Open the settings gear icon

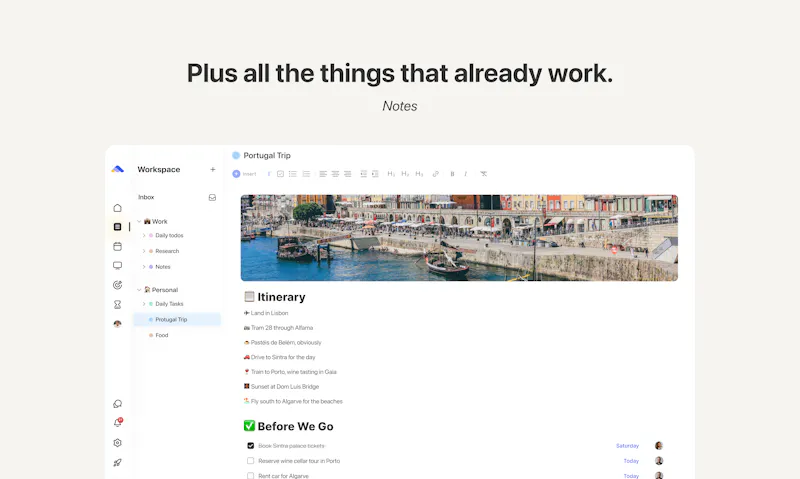pos(117,443)
